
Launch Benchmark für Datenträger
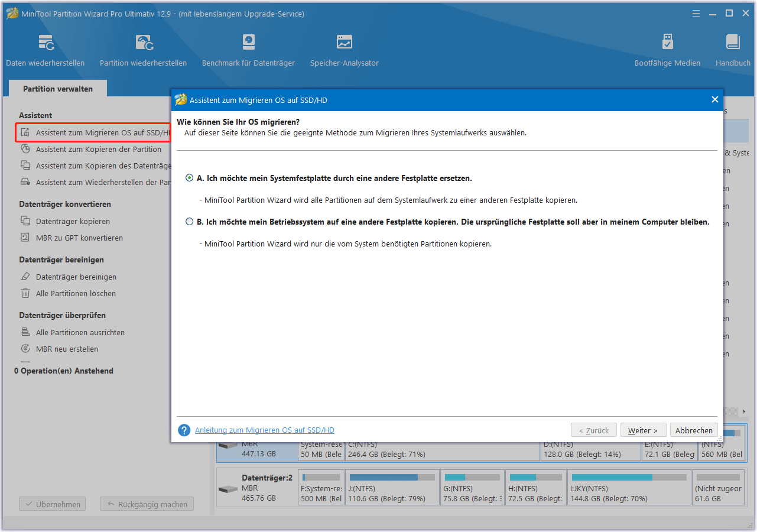248,50
